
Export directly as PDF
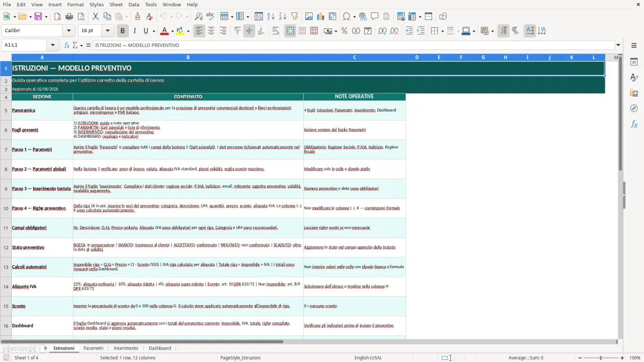click(x=57, y=17)
